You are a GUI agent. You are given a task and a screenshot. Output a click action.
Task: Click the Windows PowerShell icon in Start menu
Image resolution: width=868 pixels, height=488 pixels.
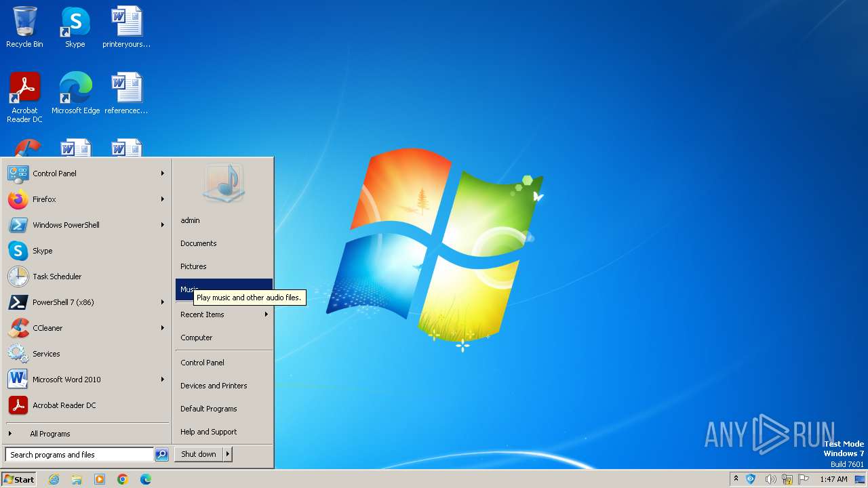click(x=18, y=225)
